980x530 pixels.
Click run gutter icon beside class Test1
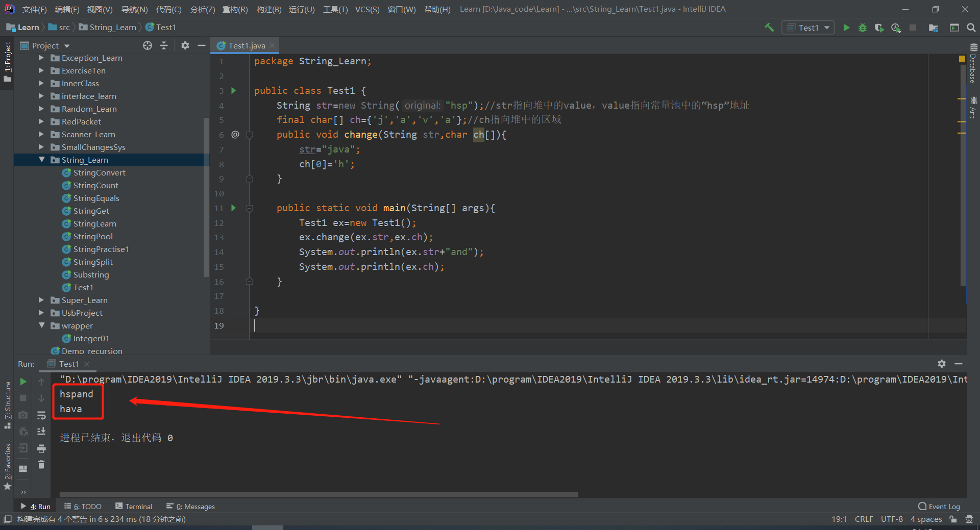pos(234,91)
